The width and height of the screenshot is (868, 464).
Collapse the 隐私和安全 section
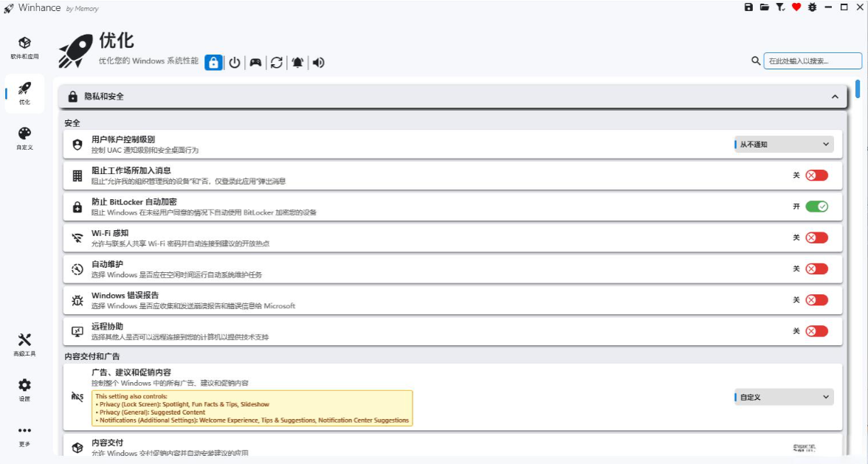coord(835,97)
